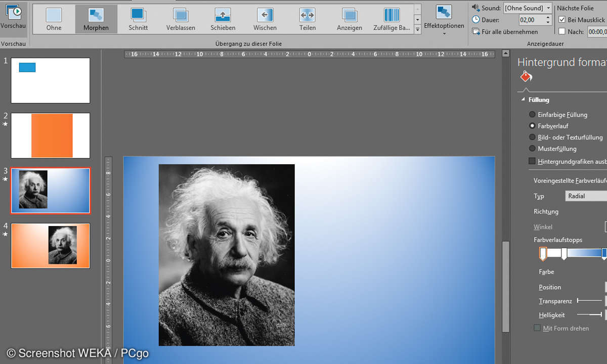Decrease Dauer with the down spinner arrow
The image size is (607, 364).
click(548, 23)
